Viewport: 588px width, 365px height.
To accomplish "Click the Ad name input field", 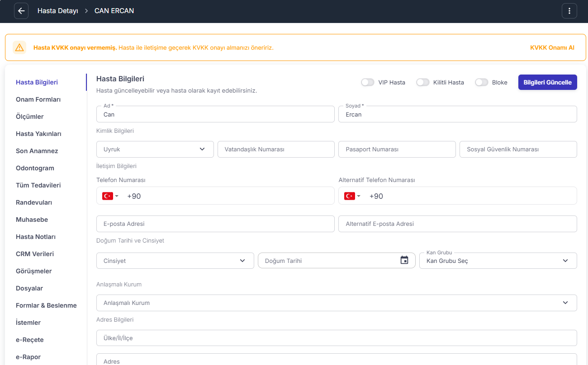I will (215, 114).
